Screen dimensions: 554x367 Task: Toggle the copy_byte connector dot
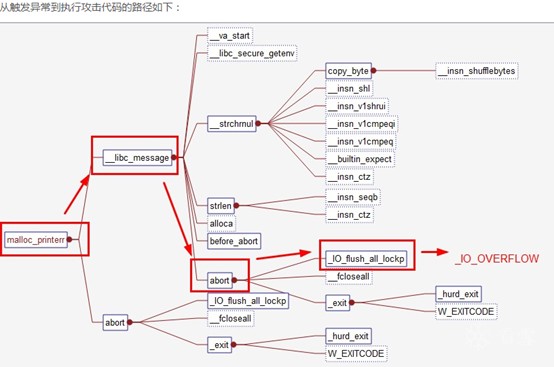pos(373,71)
